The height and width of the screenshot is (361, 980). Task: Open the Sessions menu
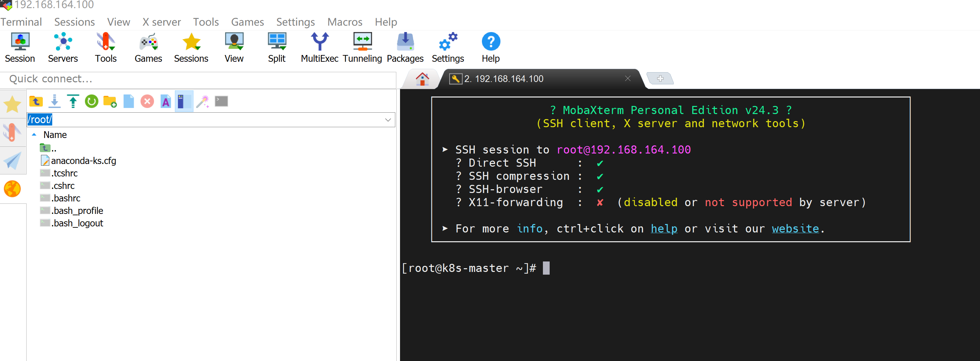[74, 22]
